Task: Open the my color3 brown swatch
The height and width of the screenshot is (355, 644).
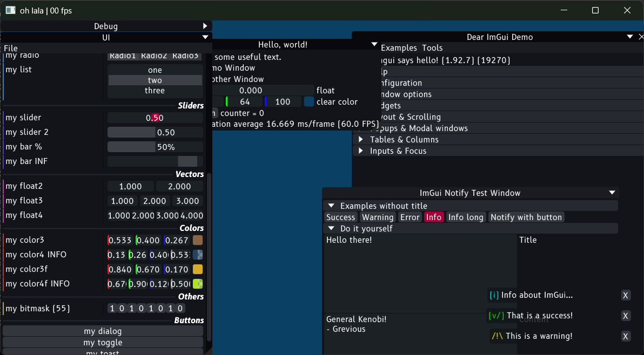Action: (198, 240)
